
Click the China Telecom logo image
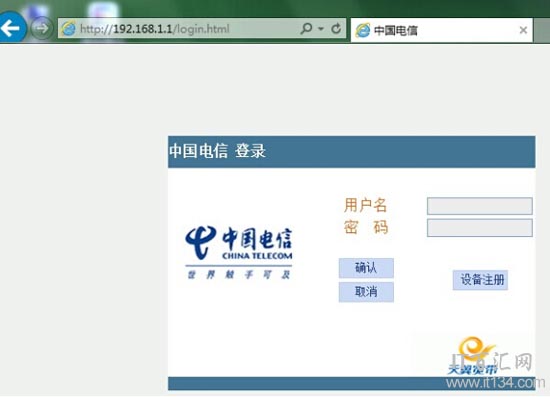(239, 252)
